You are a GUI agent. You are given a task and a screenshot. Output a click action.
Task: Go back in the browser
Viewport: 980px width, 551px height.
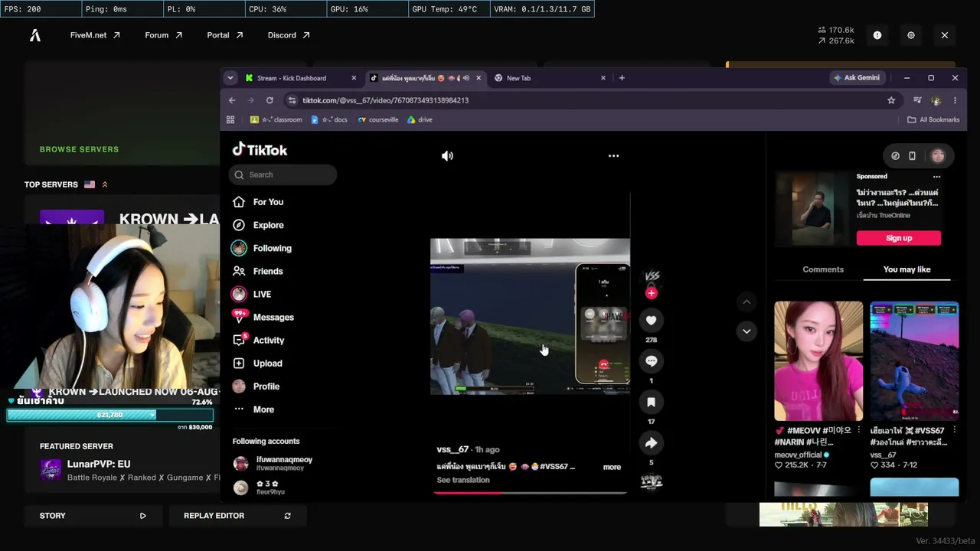click(233, 100)
